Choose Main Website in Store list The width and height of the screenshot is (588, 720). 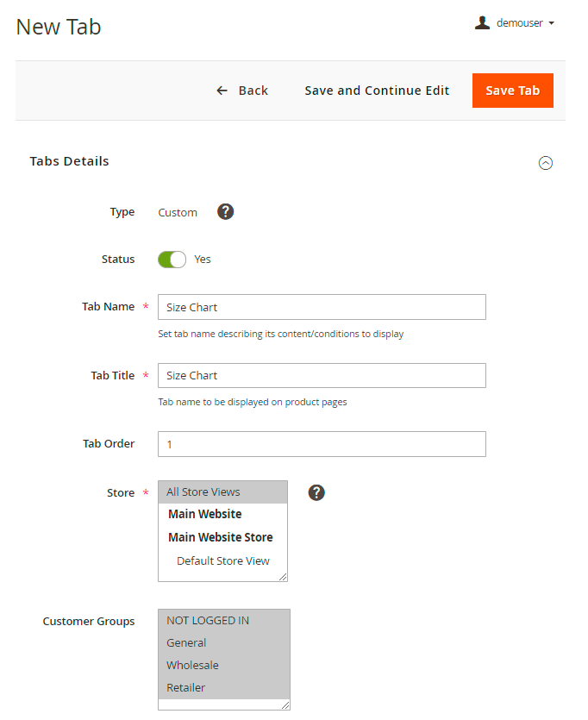coord(205,515)
